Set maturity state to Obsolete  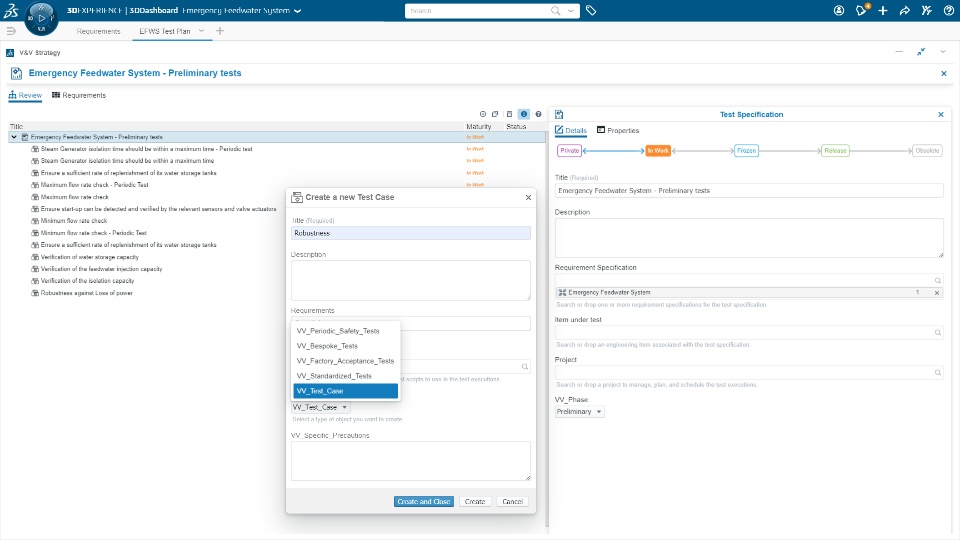coord(927,151)
